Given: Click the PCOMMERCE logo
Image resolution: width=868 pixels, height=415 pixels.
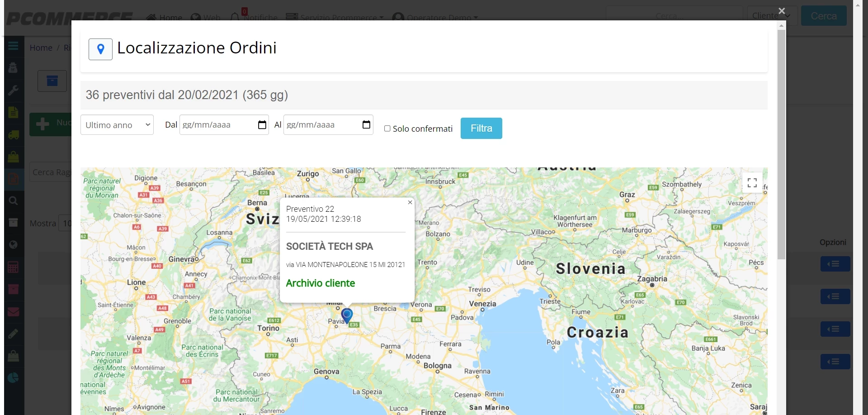Looking at the screenshot, I should 70,19.
